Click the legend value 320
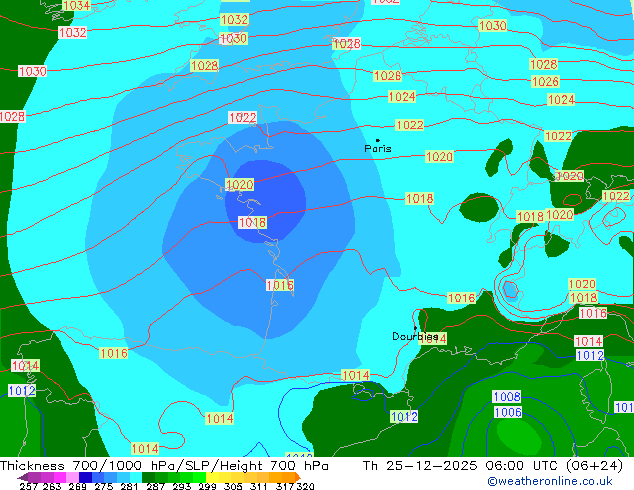This screenshot has width=634, height=490. (305, 486)
